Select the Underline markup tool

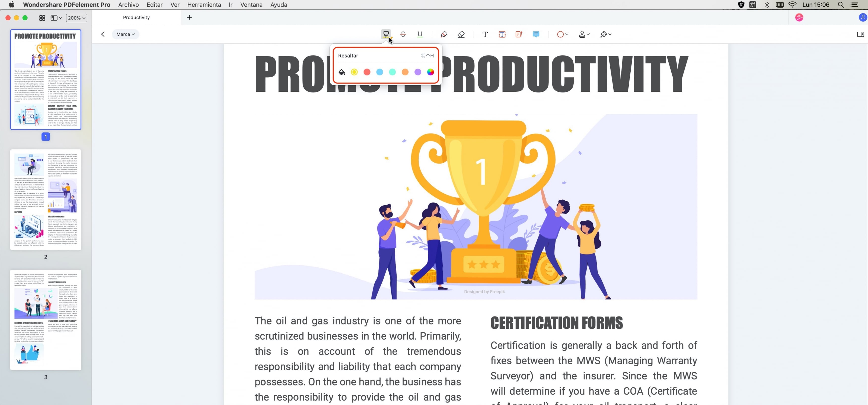420,34
